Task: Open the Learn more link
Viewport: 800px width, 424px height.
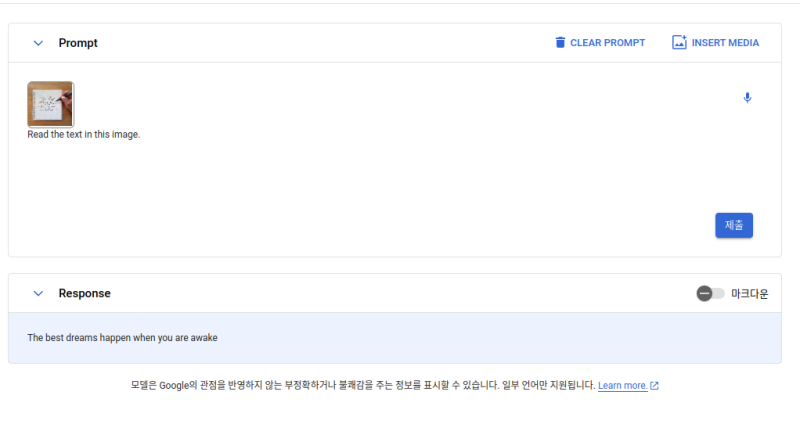Action: pyautogui.click(x=622, y=386)
